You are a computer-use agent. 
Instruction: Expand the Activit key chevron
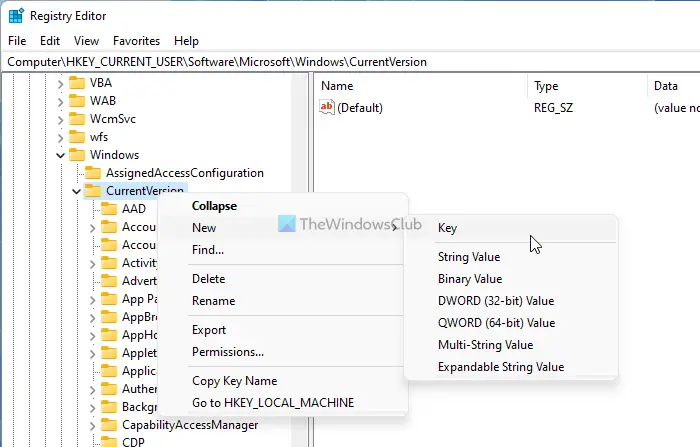92,263
